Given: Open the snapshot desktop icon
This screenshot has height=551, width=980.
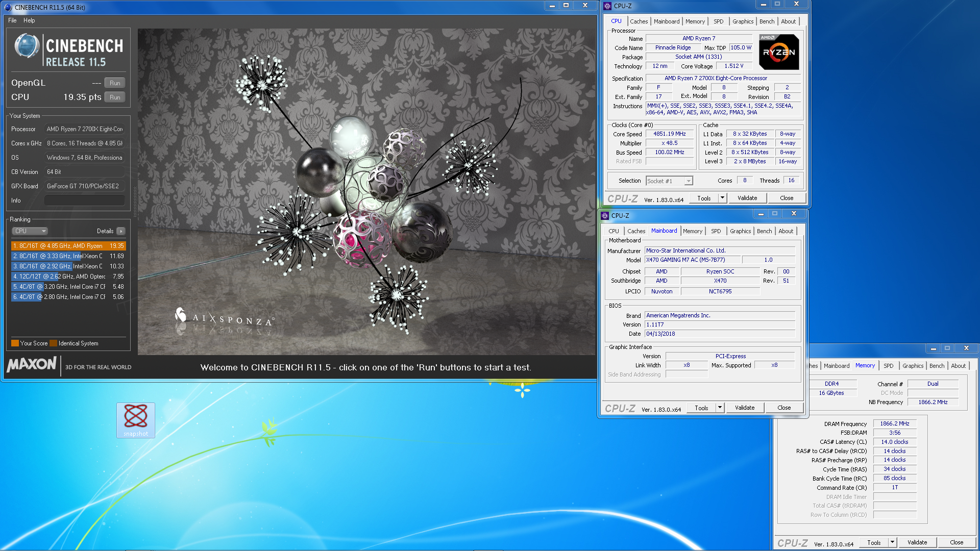Looking at the screenshot, I should coord(136,420).
